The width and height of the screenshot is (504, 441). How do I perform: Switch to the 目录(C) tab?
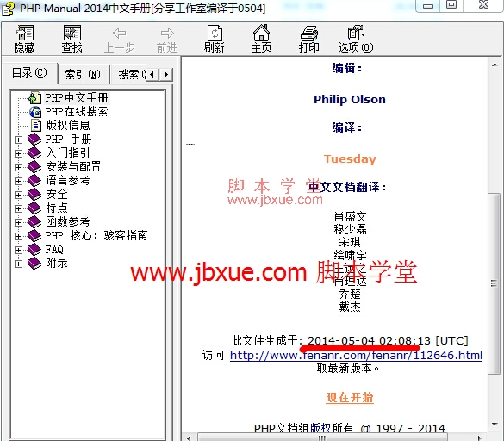pos(29,72)
